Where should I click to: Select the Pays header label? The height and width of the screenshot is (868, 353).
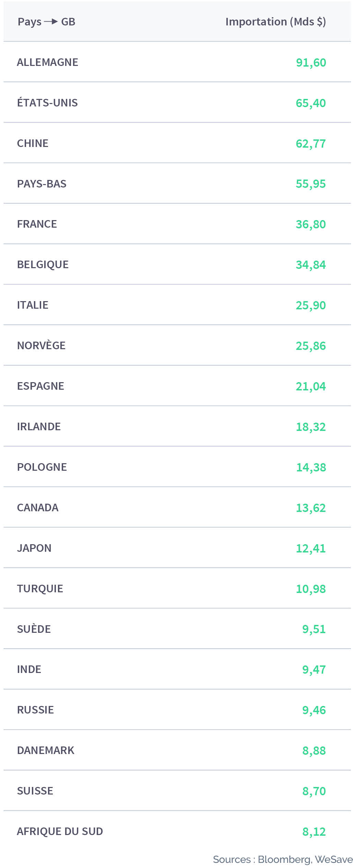click(30, 22)
